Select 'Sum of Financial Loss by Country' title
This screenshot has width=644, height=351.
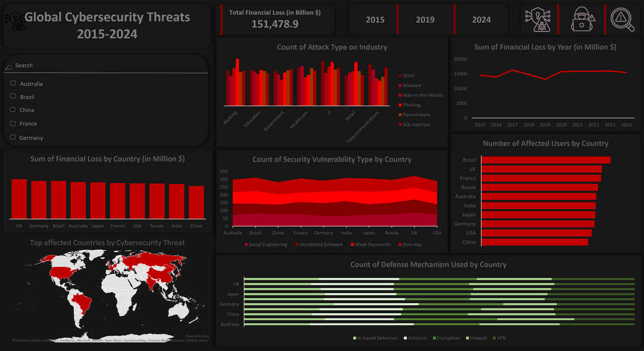pos(108,159)
